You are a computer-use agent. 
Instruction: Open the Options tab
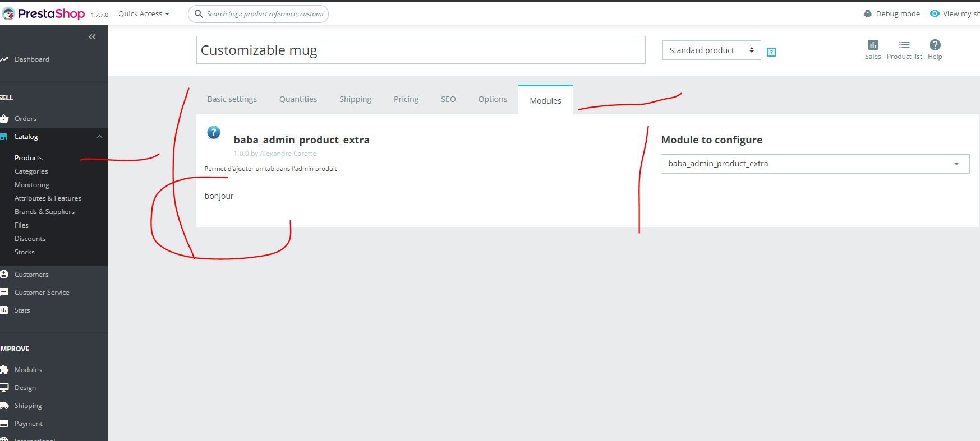tap(493, 99)
